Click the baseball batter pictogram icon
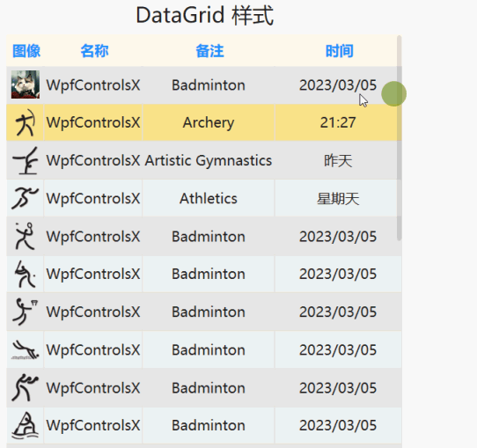Viewport: 477px width, 448px height. point(26,274)
